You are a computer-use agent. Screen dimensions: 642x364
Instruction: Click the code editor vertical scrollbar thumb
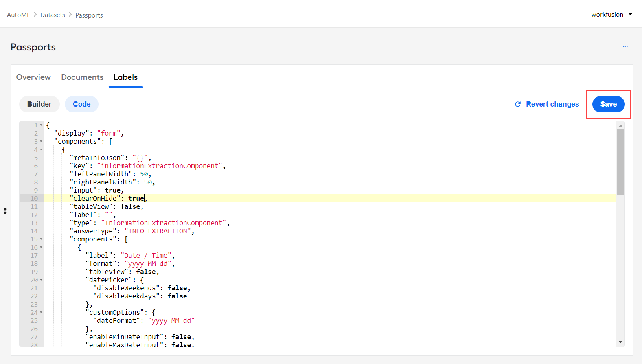[620, 162]
